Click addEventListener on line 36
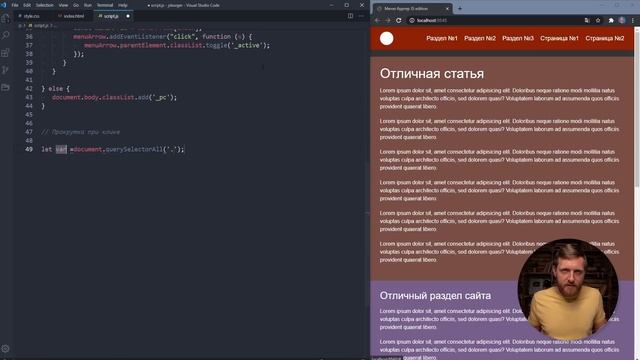 tap(137, 37)
